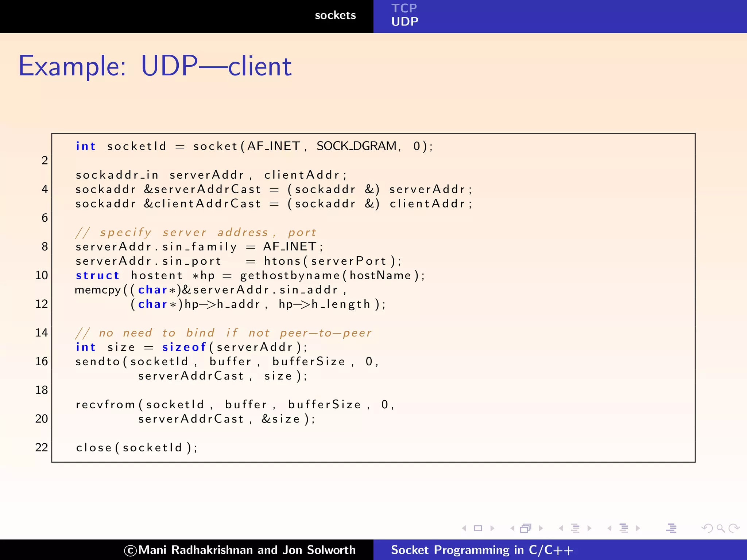Image resolution: width=747 pixels, height=560 pixels.
Task: Click the memcpy call line
Action: click(x=211, y=290)
